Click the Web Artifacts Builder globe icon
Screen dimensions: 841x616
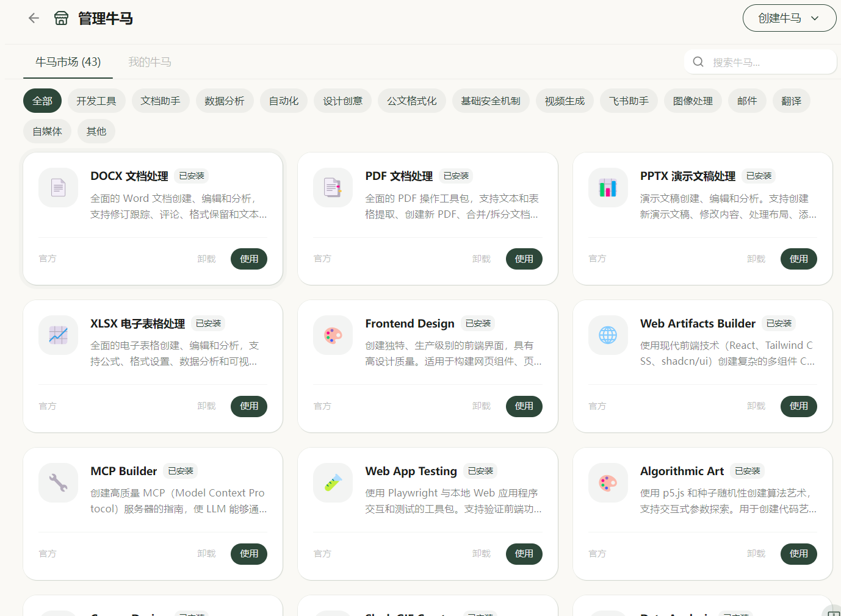click(x=608, y=335)
